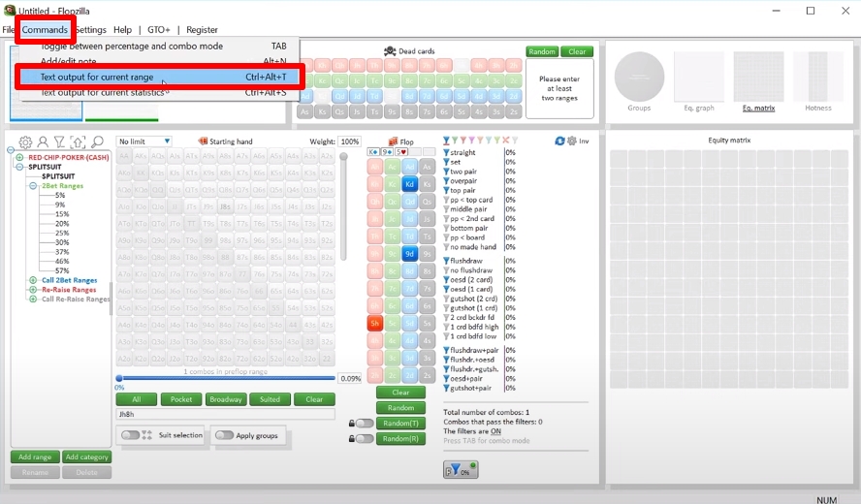This screenshot has height=504, width=861.
Task: Click the preflop range percentage slider
Action: (225, 379)
